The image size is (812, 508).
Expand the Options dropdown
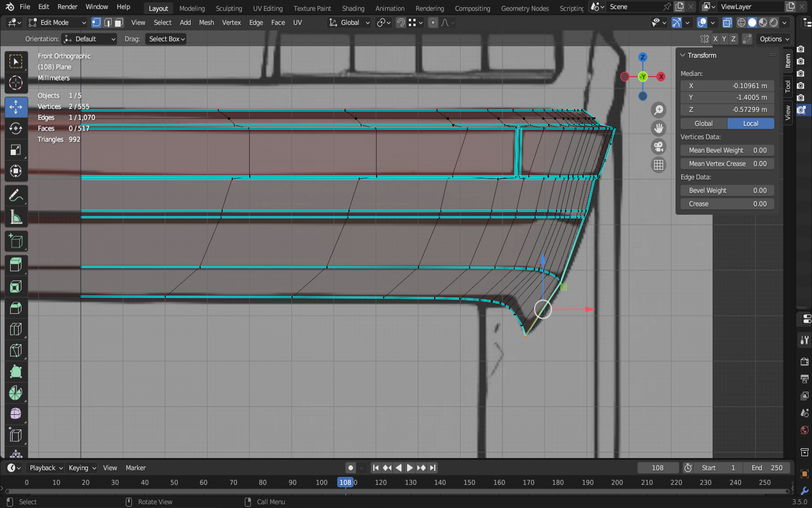click(774, 39)
